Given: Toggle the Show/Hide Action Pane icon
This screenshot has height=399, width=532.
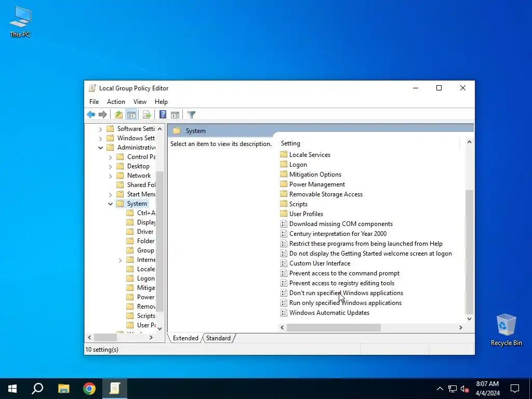Looking at the screenshot, I should point(175,115).
